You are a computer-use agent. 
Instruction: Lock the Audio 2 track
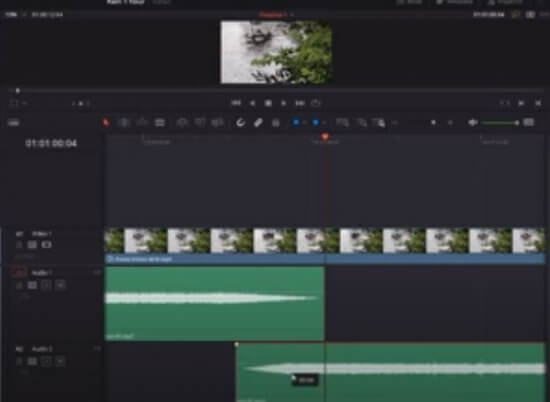[x=19, y=361]
